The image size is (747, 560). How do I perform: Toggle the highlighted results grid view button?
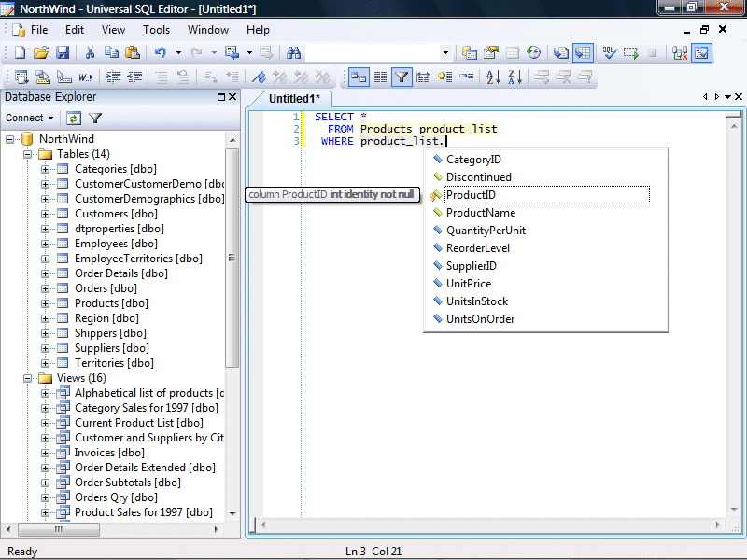point(584,53)
